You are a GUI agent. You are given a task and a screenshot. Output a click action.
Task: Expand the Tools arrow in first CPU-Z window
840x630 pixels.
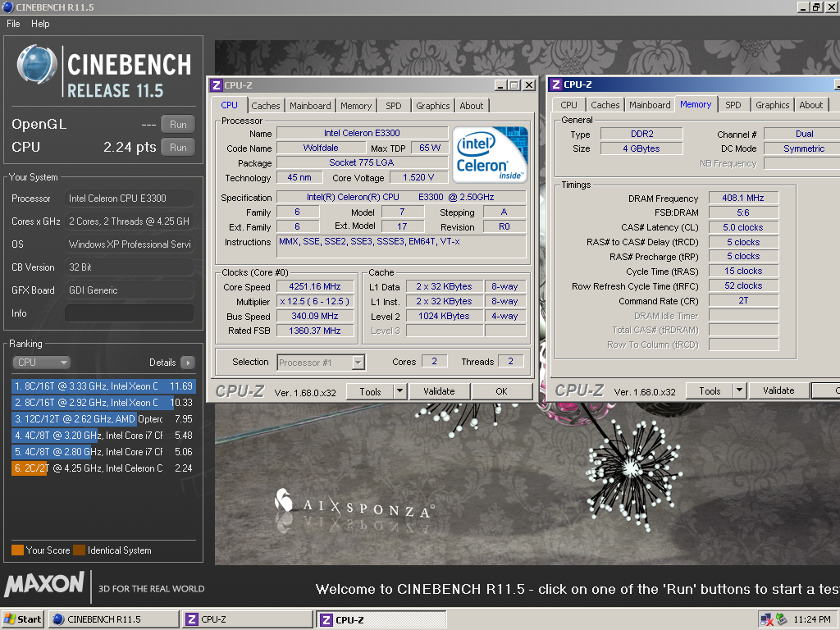tap(399, 391)
